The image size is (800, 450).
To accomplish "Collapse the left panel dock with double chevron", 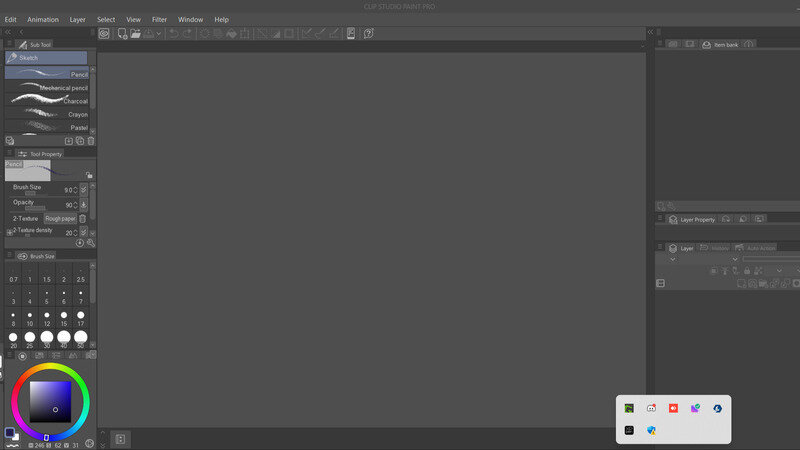I will coord(5,32).
